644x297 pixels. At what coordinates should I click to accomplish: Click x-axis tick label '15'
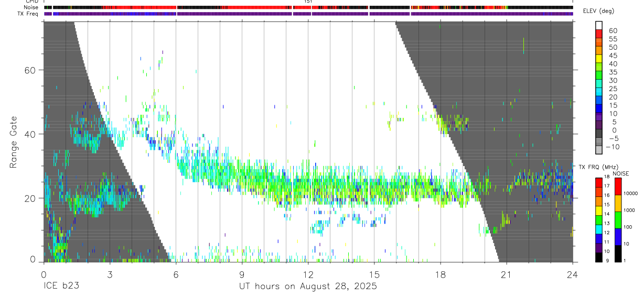click(x=374, y=273)
